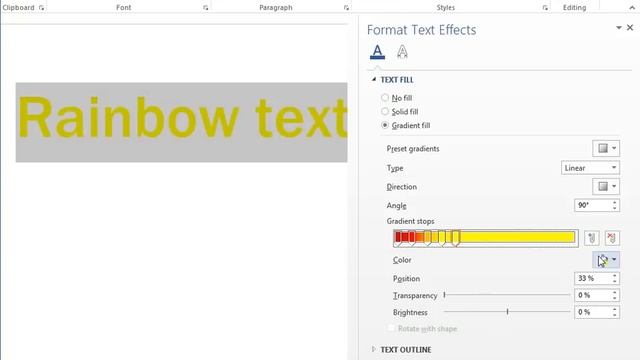Decrease Position with down spinner
The image size is (640, 360).
pos(615,282)
